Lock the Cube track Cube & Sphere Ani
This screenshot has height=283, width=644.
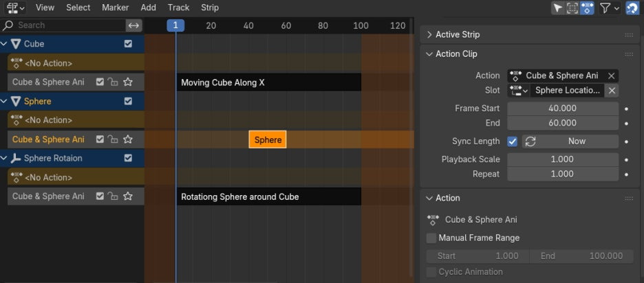coord(113,82)
